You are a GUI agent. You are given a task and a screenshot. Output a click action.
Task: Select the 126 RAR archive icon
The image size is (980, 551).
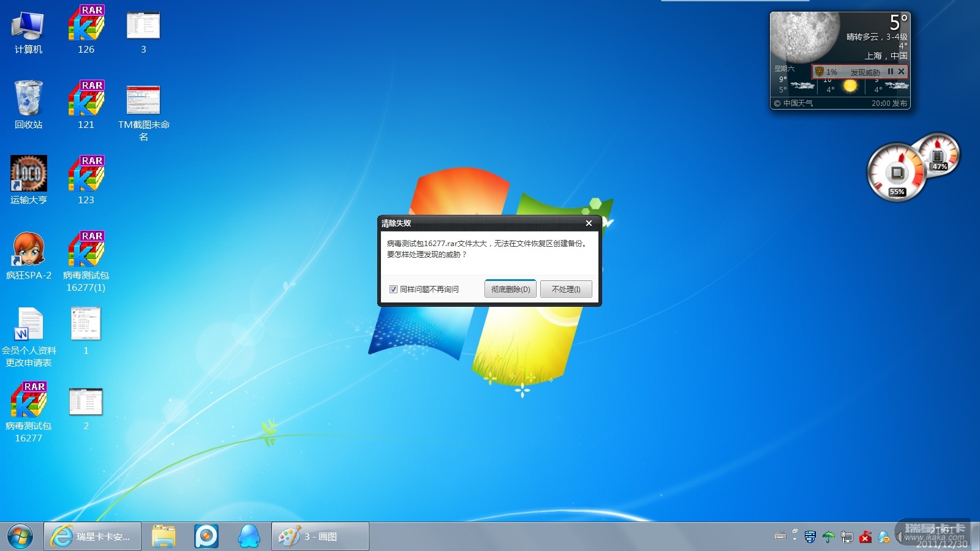86,31
